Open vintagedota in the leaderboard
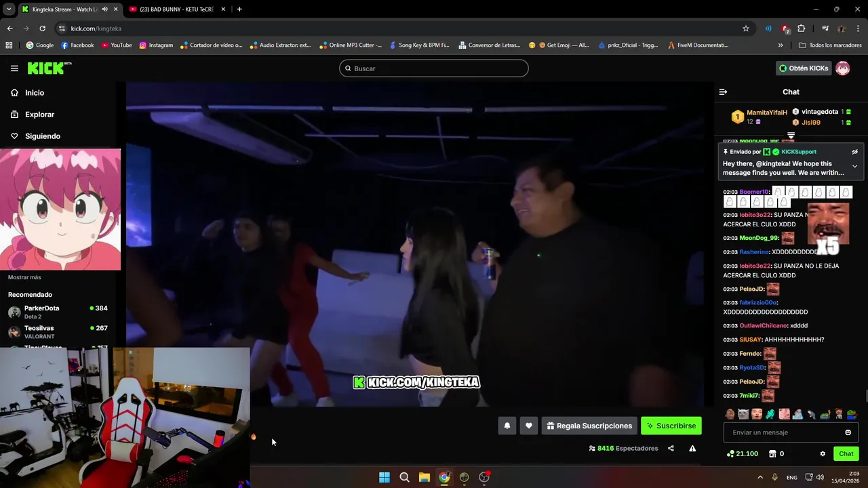 (x=820, y=112)
